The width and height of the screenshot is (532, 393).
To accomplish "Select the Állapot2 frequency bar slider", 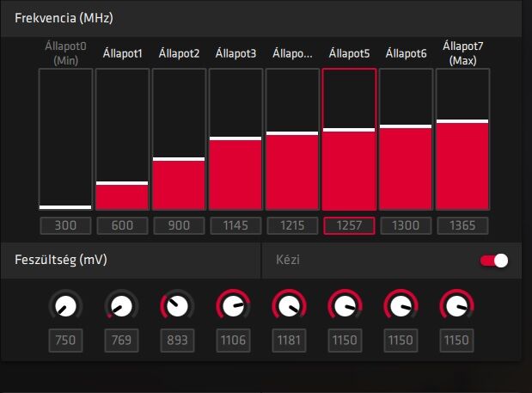I will (x=179, y=139).
